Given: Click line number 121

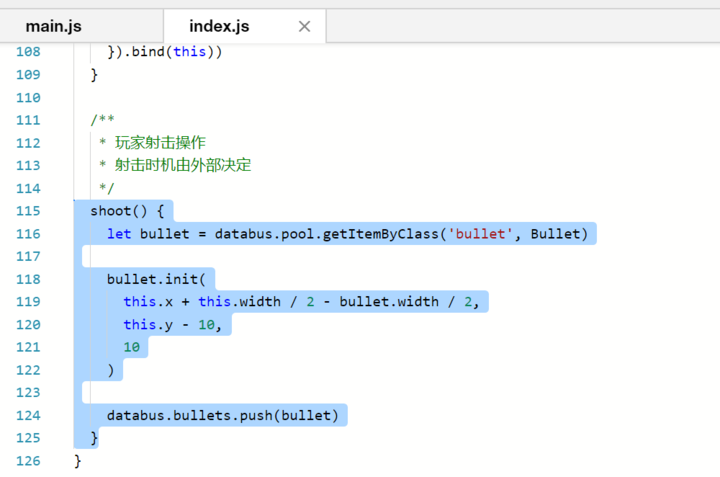Looking at the screenshot, I should click(28, 347).
